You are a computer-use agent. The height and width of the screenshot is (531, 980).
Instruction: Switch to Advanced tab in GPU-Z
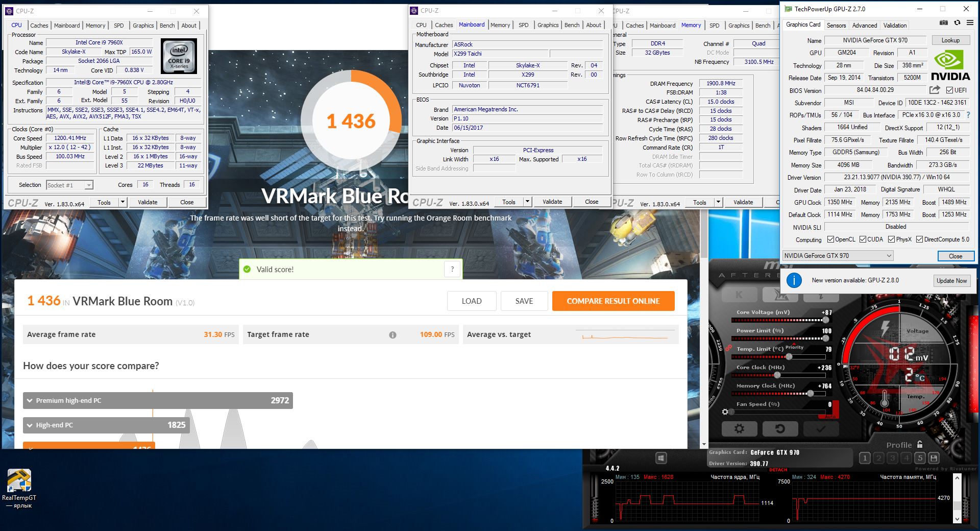865,26
